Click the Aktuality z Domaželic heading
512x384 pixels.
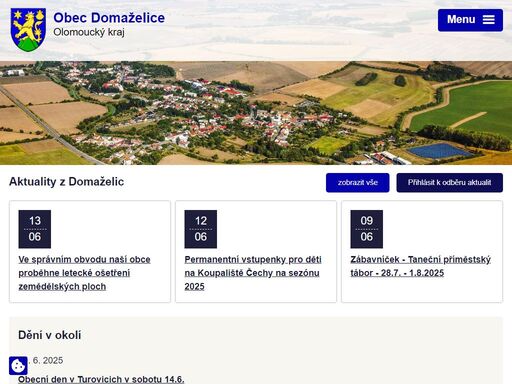[x=67, y=182]
